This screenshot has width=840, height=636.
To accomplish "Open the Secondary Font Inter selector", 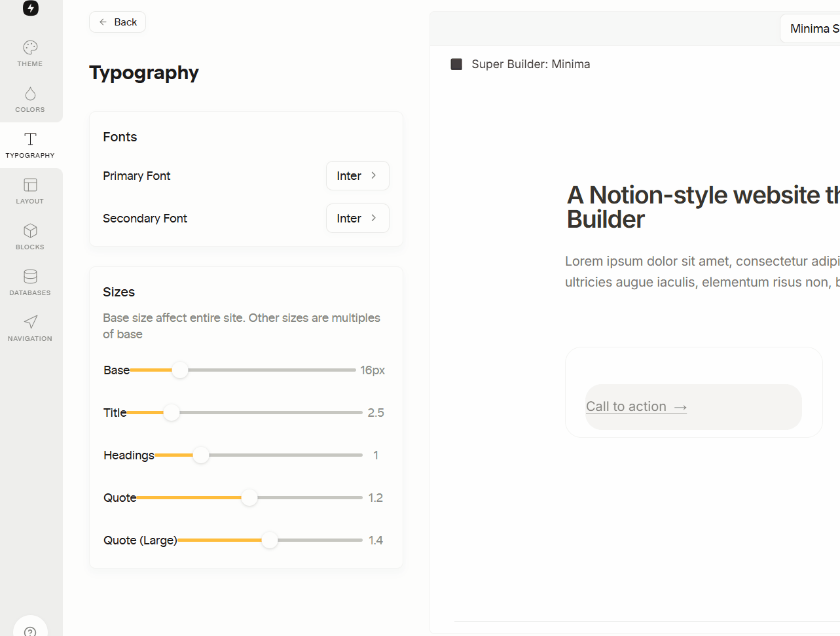I will coord(357,219).
